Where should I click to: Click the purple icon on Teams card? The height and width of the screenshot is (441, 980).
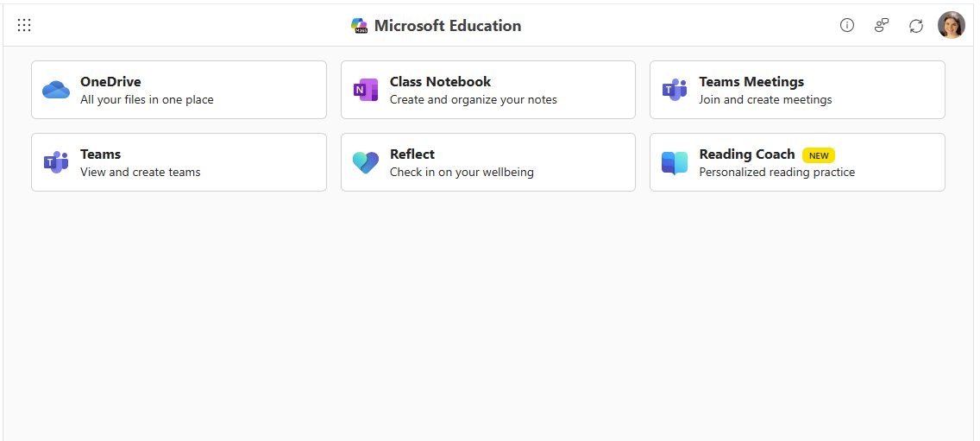56,162
